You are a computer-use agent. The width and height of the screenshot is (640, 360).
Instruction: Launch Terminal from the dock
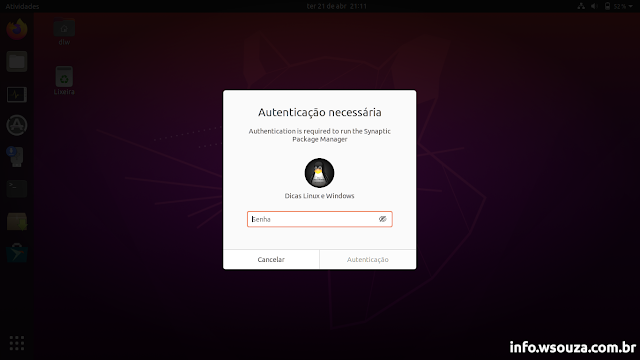pos(17,189)
